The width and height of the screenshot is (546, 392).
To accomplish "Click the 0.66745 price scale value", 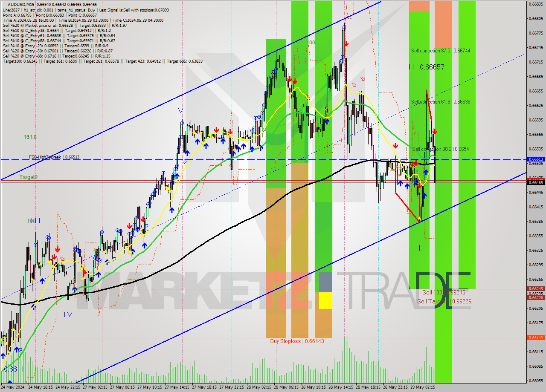I will pyautogui.click(x=536, y=48).
